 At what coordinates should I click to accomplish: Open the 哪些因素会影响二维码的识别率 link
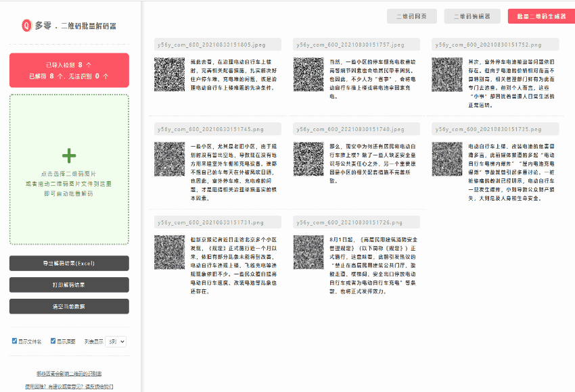tap(69, 374)
